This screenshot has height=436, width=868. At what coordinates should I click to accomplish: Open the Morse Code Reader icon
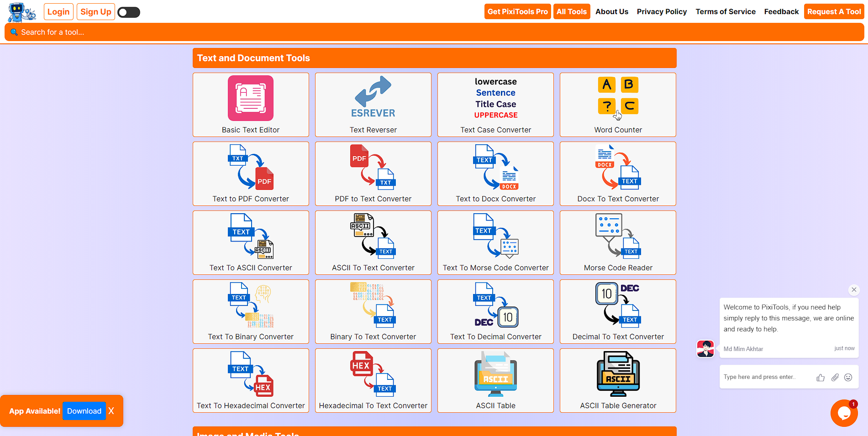[x=618, y=236]
